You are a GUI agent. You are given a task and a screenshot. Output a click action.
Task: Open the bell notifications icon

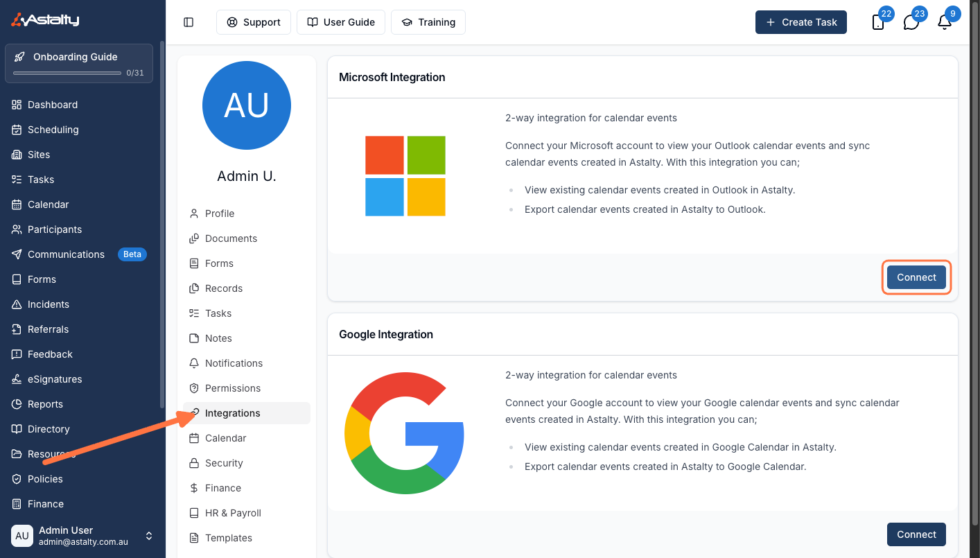pyautogui.click(x=945, y=22)
